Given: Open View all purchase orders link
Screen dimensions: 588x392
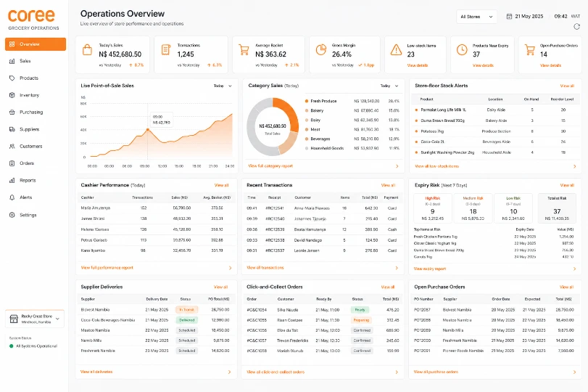Looking at the screenshot, I should pyautogui.click(x=436, y=372).
